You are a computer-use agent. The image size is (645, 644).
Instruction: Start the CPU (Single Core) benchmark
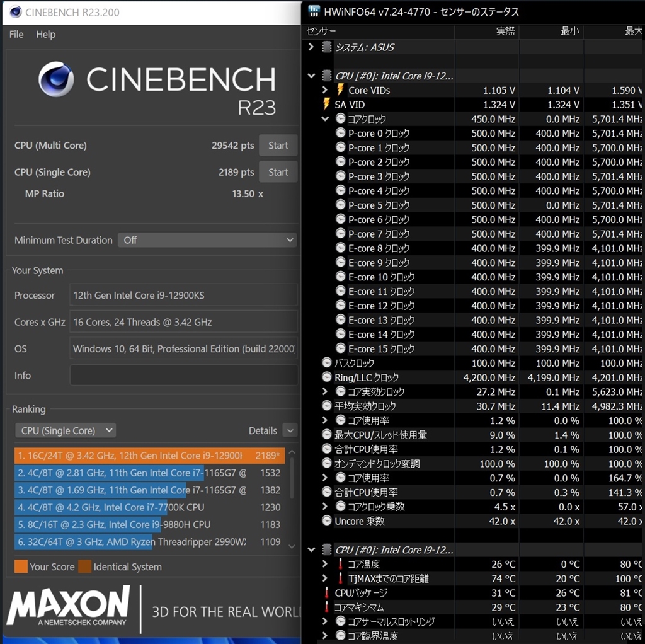[278, 172]
